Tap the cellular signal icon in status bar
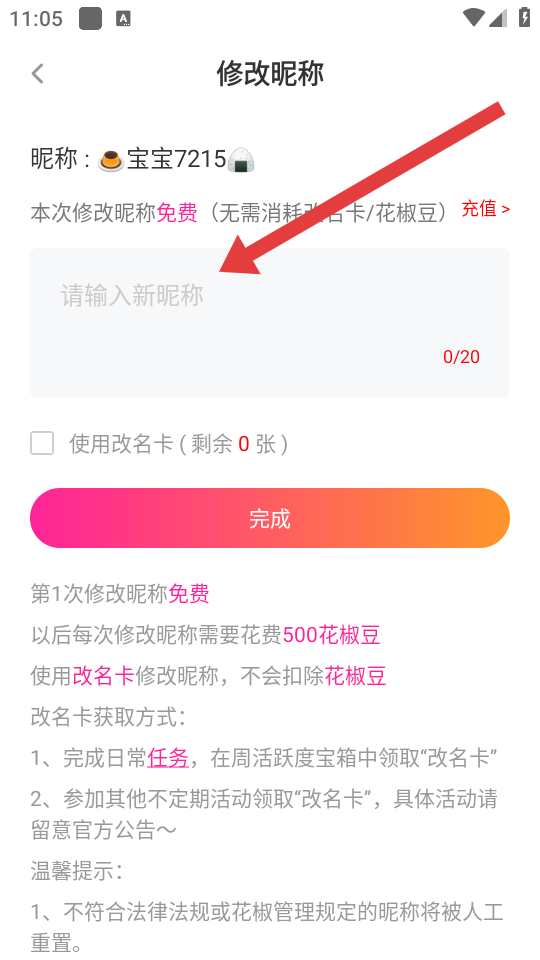 click(498, 18)
